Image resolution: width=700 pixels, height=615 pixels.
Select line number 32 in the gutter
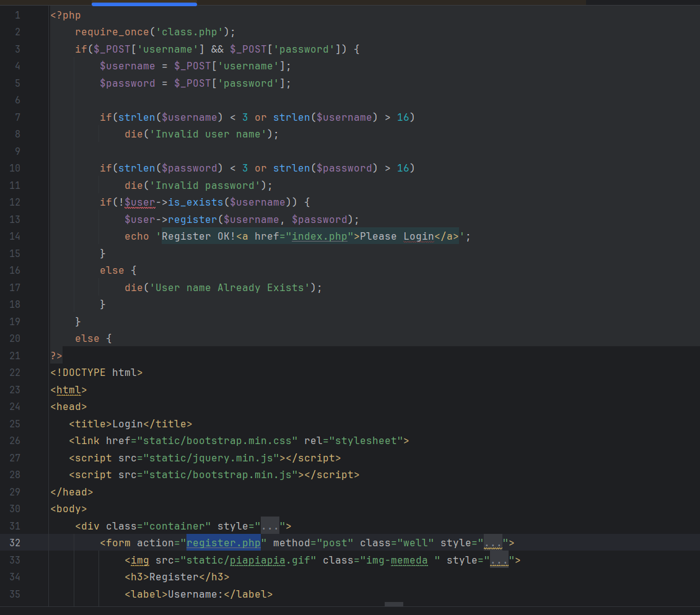click(15, 543)
